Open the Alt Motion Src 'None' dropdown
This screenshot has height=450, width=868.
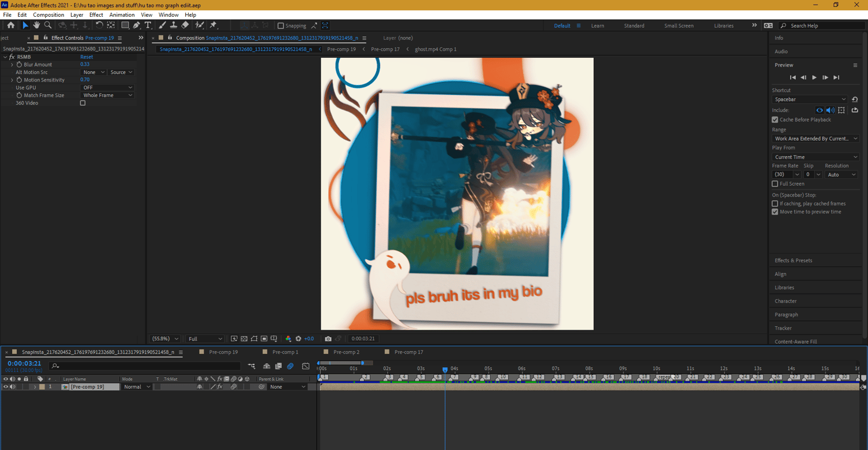coord(94,72)
